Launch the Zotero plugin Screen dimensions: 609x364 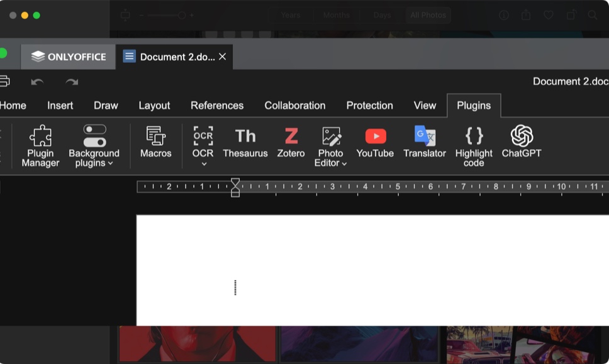(x=291, y=142)
